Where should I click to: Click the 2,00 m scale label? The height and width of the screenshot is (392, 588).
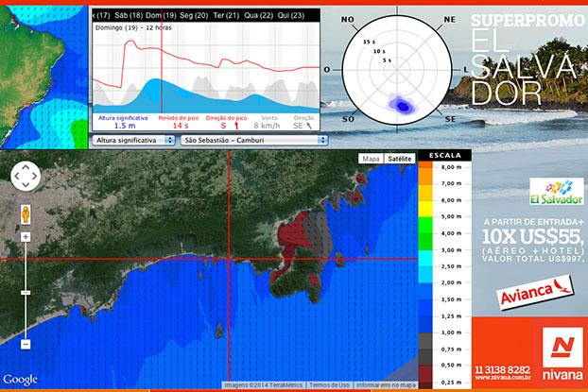(451, 283)
